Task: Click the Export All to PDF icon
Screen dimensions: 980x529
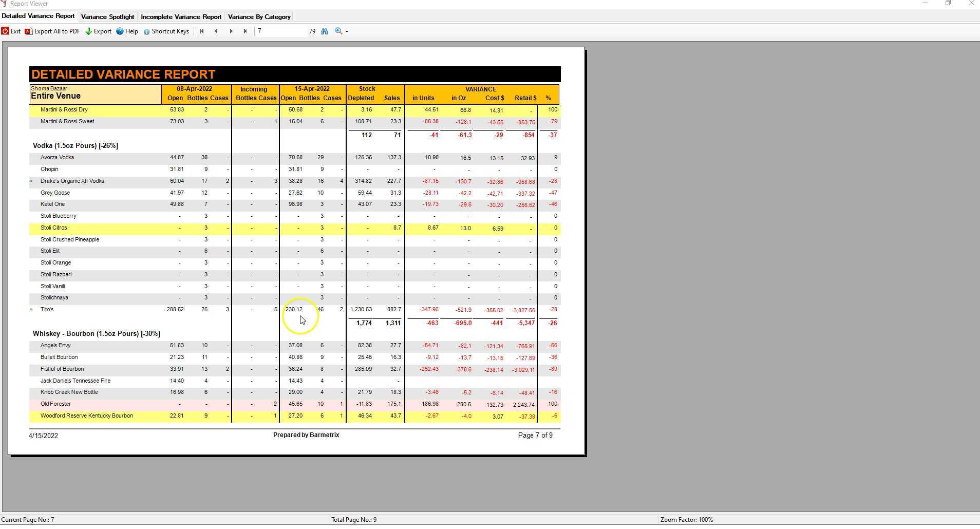Action: tap(28, 31)
